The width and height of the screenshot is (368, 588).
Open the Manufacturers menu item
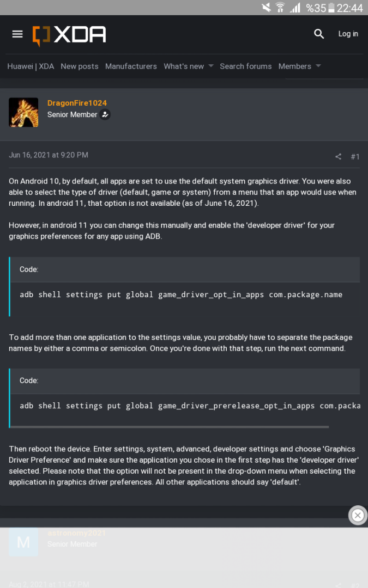click(x=131, y=66)
